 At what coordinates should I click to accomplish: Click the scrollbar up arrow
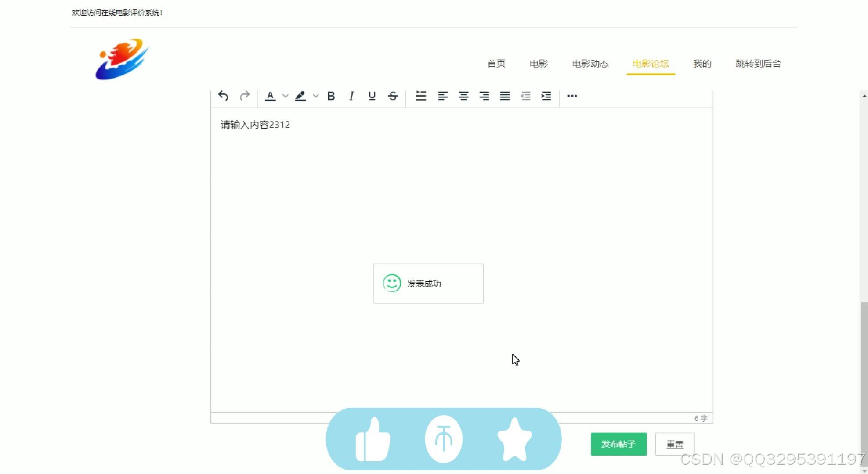coord(864,96)
